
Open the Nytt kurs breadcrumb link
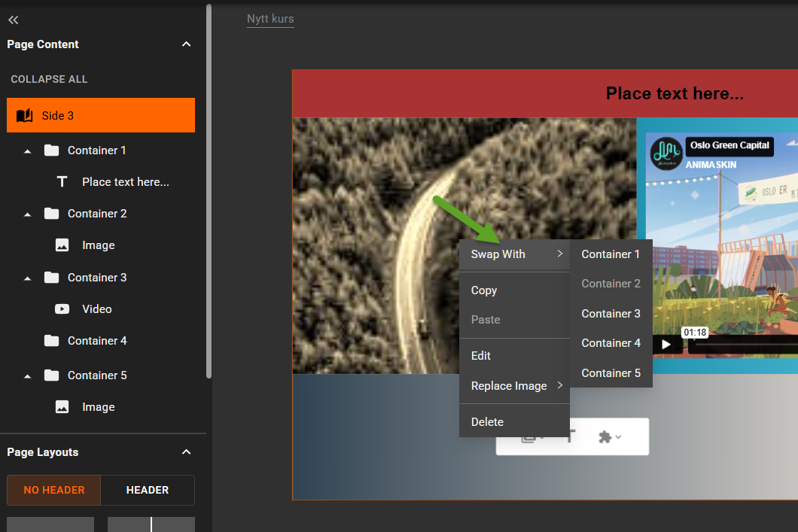(270, 19)
